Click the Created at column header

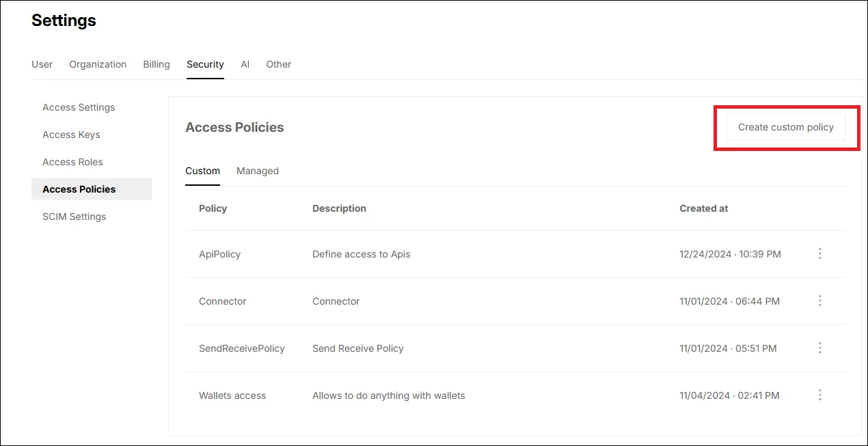click(703, 208)
